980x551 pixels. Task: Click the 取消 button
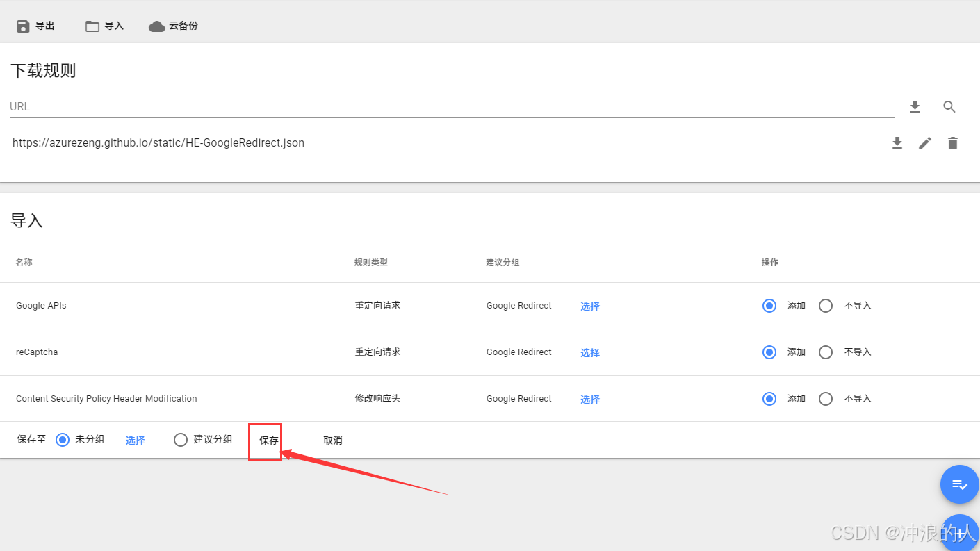tap(333, 441)
